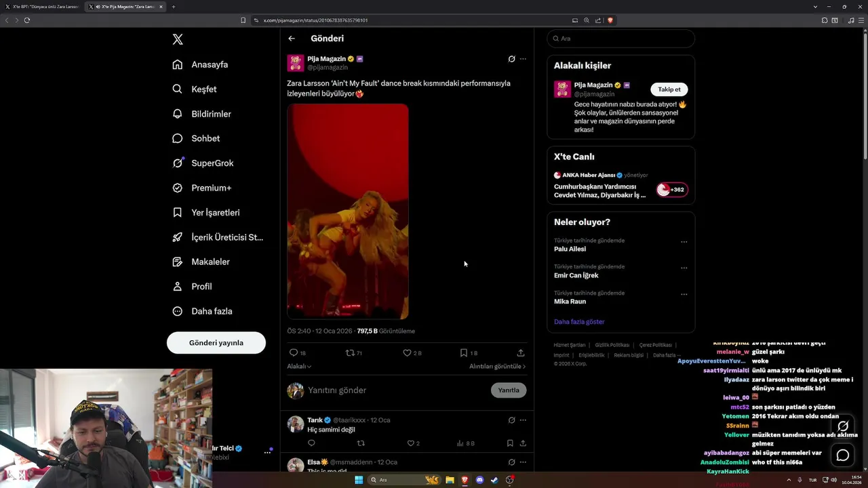View analytics on Tarık's comment
The image size is (868, 488).
[465, 443]
